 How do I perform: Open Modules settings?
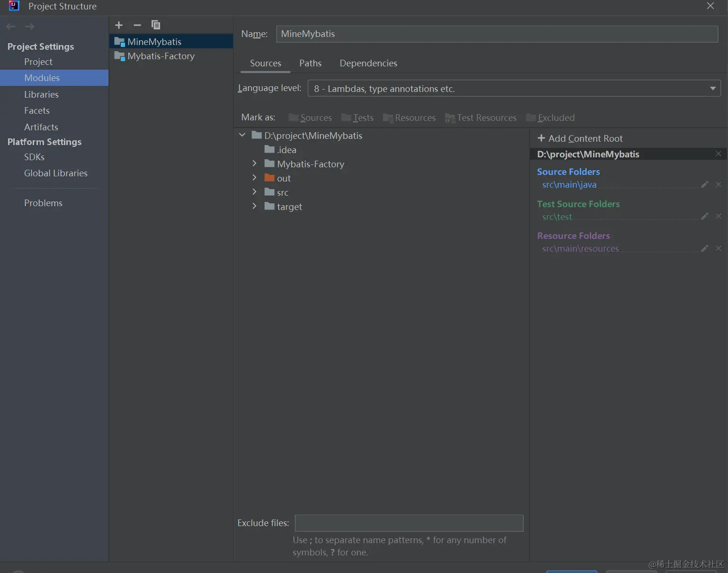(x=54, y=78)
